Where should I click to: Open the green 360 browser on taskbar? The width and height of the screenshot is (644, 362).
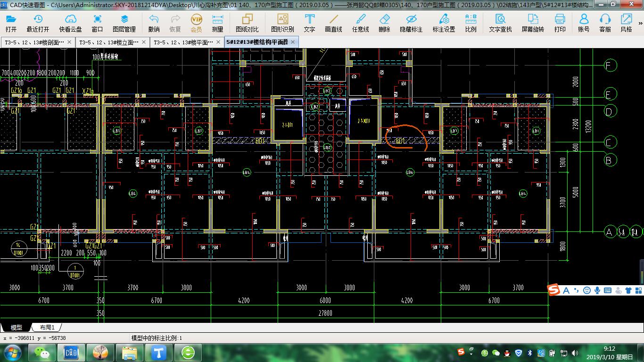tap(188, 353)
